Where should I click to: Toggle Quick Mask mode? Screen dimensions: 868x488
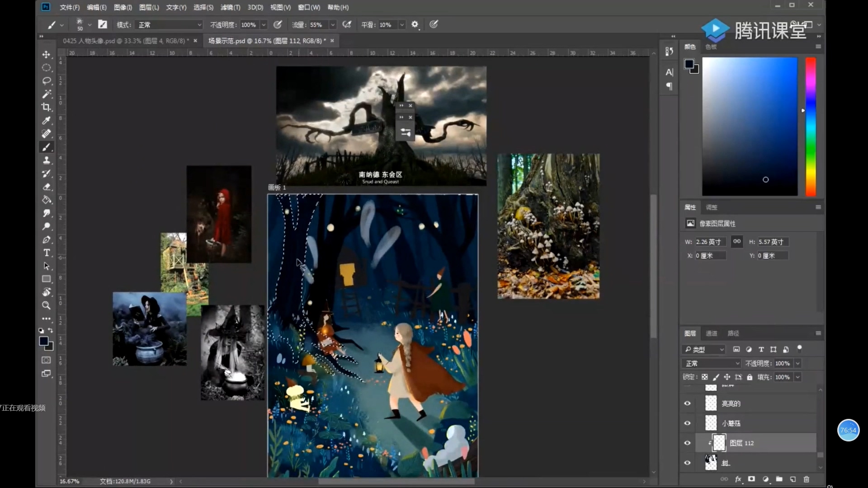(x=46, y=360)
